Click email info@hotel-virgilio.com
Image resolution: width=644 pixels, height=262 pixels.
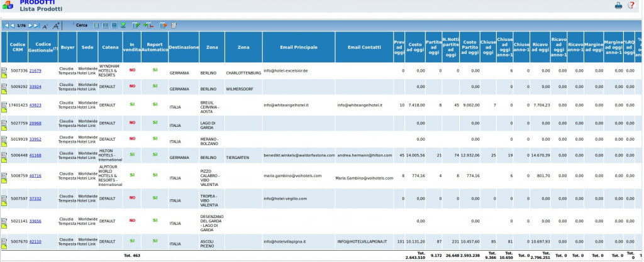pyautogui.click(x=285, y=199)
